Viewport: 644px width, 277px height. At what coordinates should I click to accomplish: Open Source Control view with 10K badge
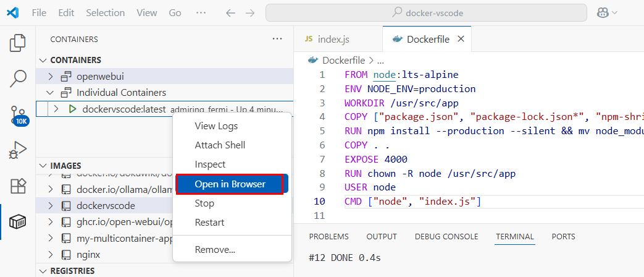(18, 115)
